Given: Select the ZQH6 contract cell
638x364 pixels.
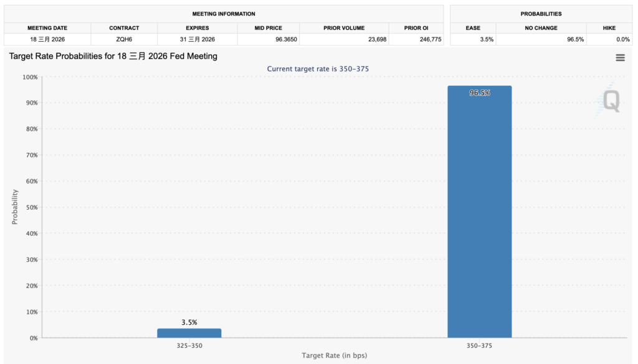Looking at the screenshot, I should point(124,39).
